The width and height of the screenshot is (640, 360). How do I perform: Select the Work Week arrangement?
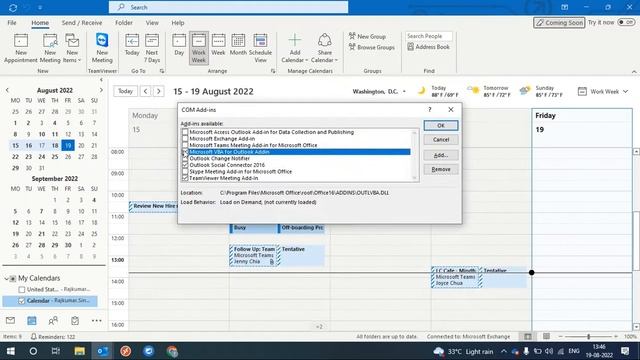199,48
